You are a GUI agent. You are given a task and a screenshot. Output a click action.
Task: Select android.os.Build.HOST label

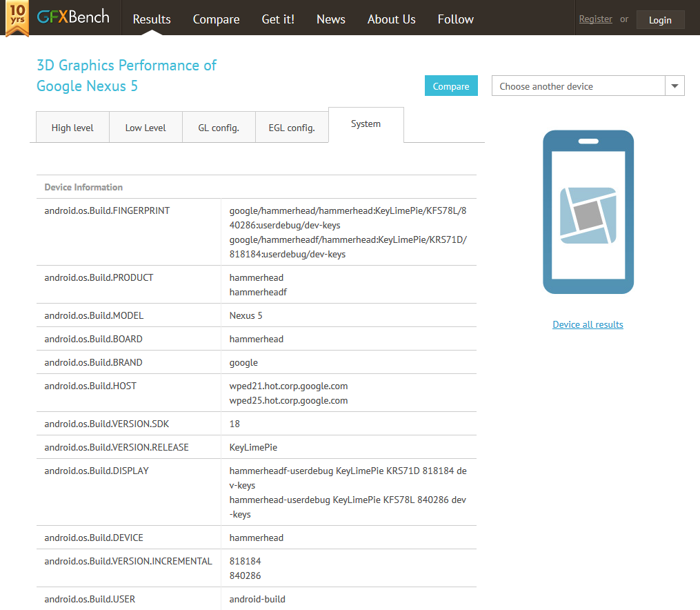pyautogui.click(x=90, y=386)
